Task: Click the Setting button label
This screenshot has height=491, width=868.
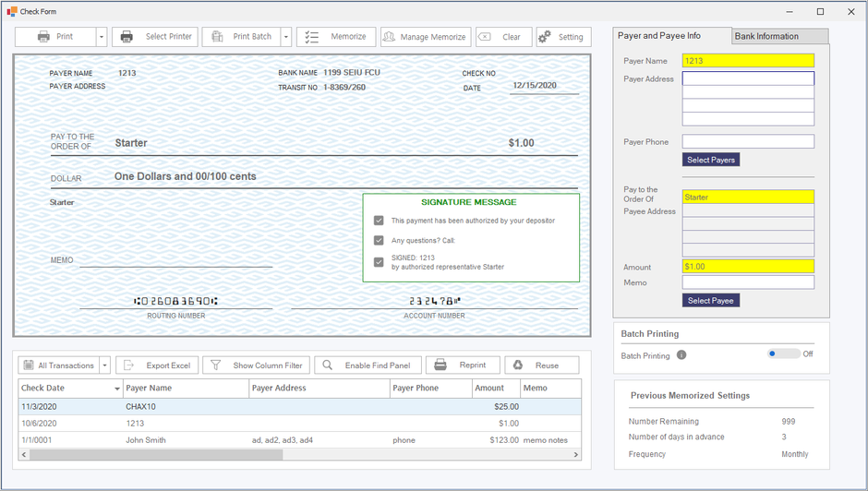Action: pyautogui.click(x=570, y=37)
